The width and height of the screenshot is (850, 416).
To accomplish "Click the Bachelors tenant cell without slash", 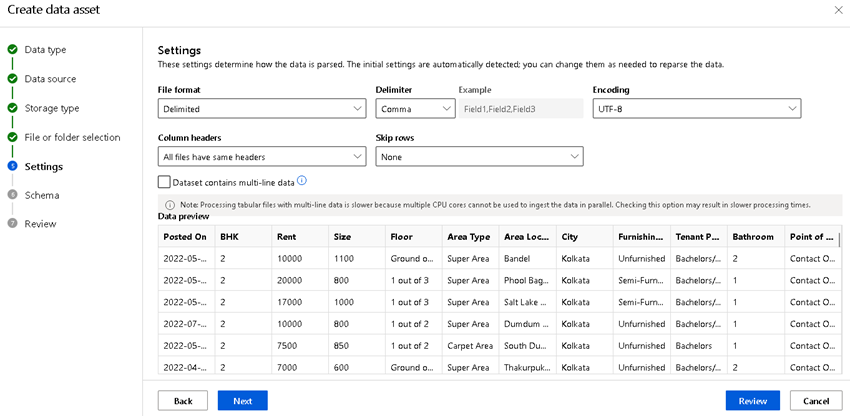I will coord(699,345).
